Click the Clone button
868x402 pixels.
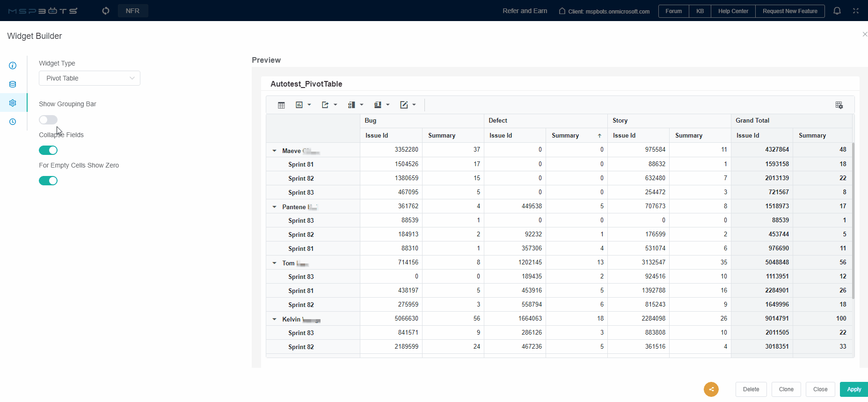pos(786,389)
